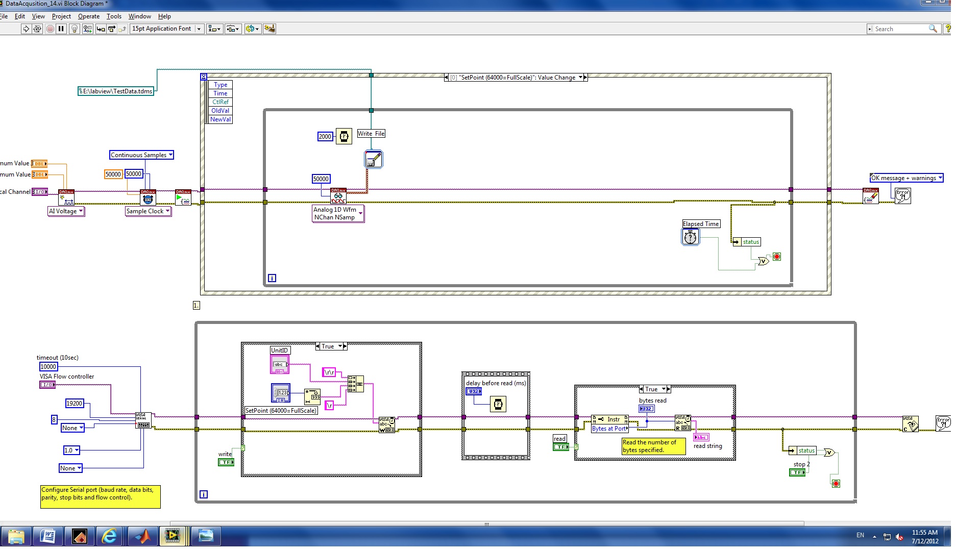Select the DAQmx Start Task node
The height and width of the screenshot is (551, 980).
[183, 197]
